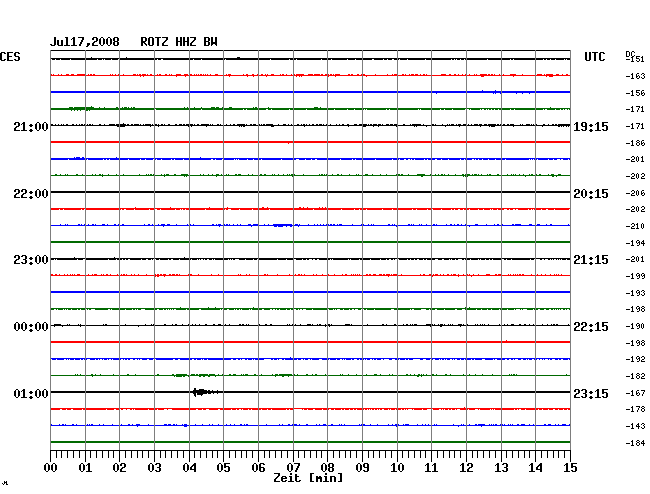Select the DC offset value -184
Screen dimensions: 650x494
[x=635, y=443]
